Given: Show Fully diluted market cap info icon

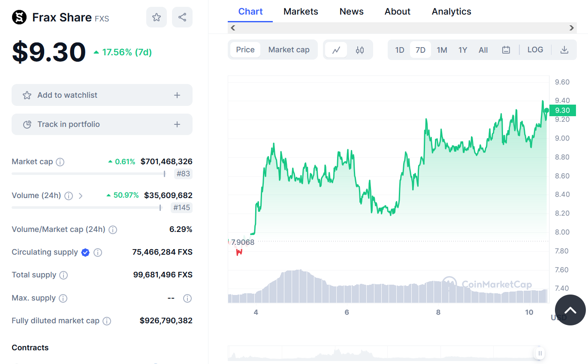Looking at the screenshot, I should coord(107,321).
